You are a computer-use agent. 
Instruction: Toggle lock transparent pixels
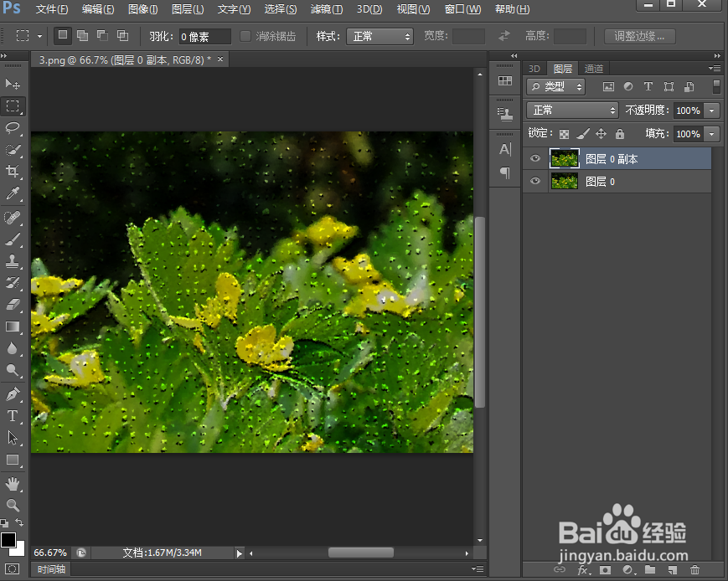coord(564,134)
